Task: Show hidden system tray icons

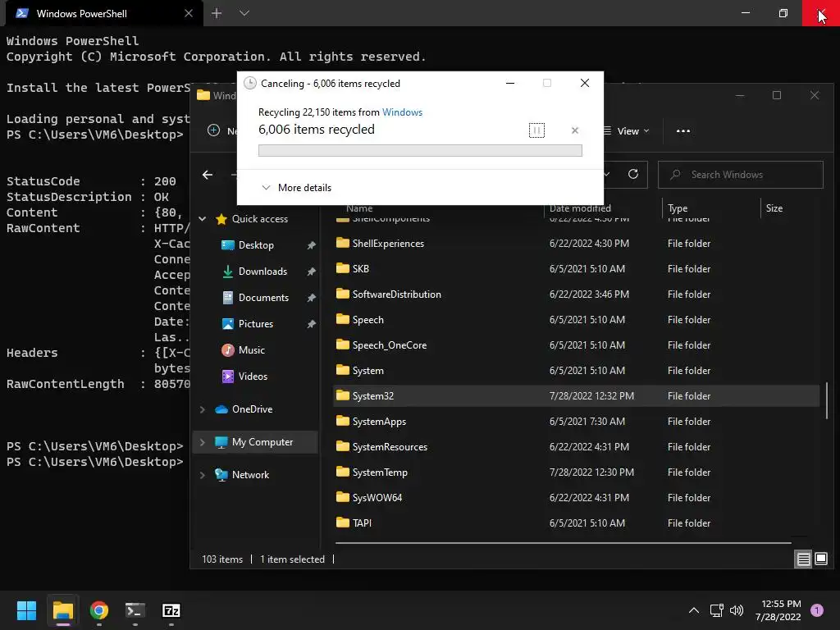Action: coord(694,610)
